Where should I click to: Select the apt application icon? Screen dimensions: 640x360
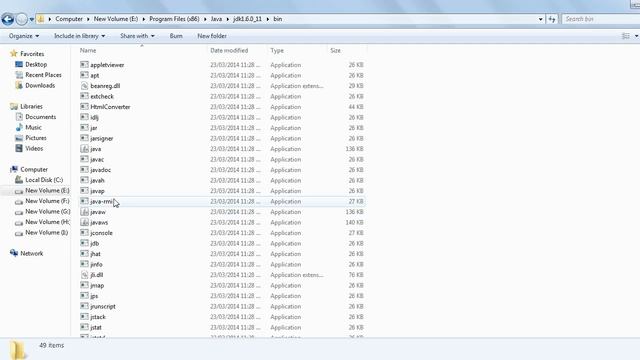[x=84, y=75]
